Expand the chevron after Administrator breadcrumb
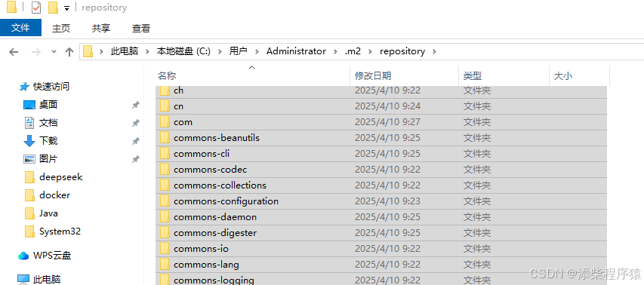Screen dimensions: 644x285 click(335, 52)
